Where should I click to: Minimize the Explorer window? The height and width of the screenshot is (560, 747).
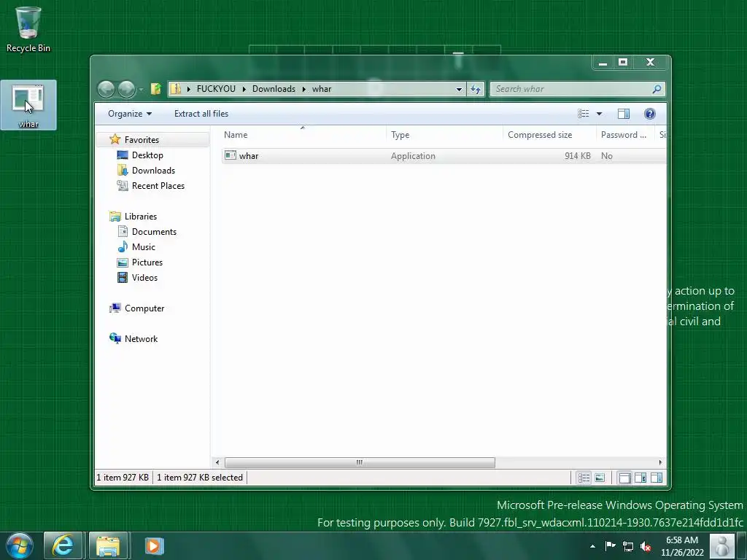[x=603, y=63]
